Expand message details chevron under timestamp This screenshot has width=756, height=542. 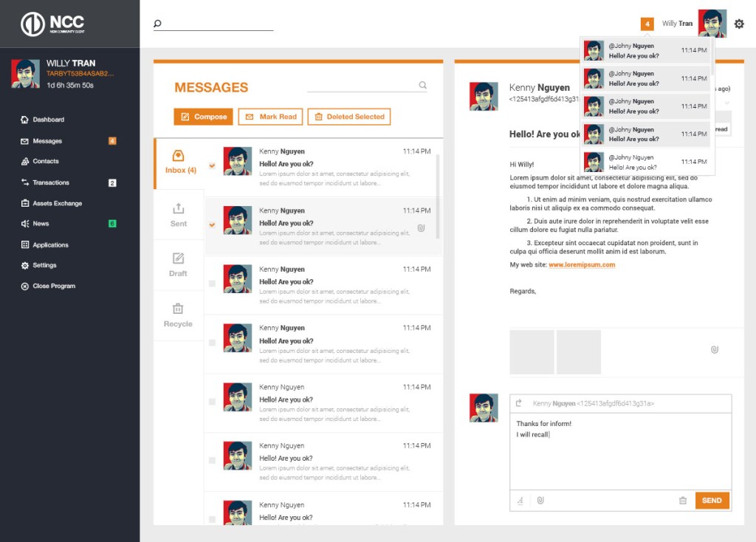click(726, 103)
